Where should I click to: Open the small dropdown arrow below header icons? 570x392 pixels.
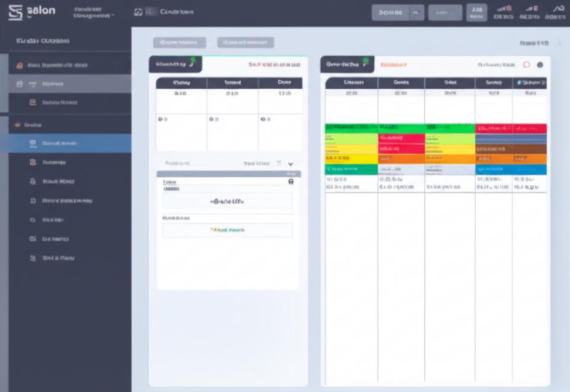tap(560, 43)
